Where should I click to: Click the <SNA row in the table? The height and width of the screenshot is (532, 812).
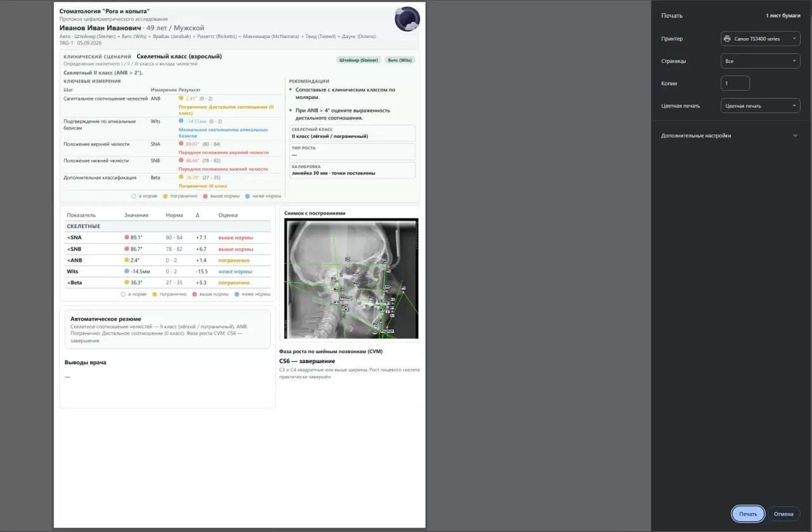click(x=168, y=237)
